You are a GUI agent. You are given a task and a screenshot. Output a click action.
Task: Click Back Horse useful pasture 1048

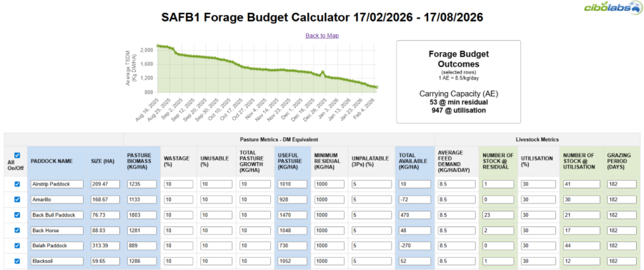(x=293, y=230)
